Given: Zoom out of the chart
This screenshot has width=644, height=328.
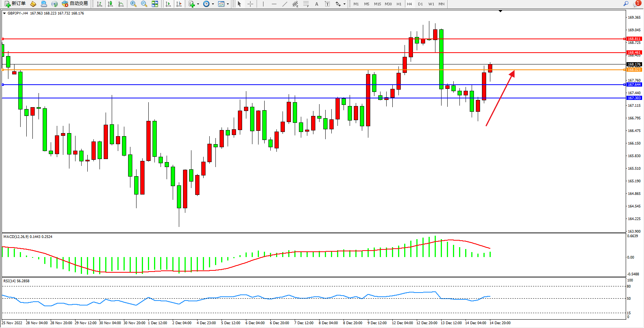Looking at the screenshot, I should click(144, 4).
